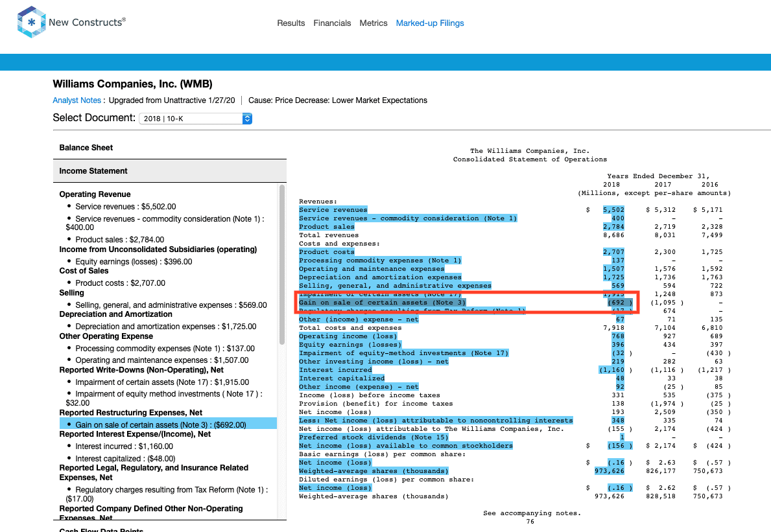The width and height of the screenshot is (771, 532).
Task: Click highlighted Interest incurred filing line
Action: pos(335,370)
